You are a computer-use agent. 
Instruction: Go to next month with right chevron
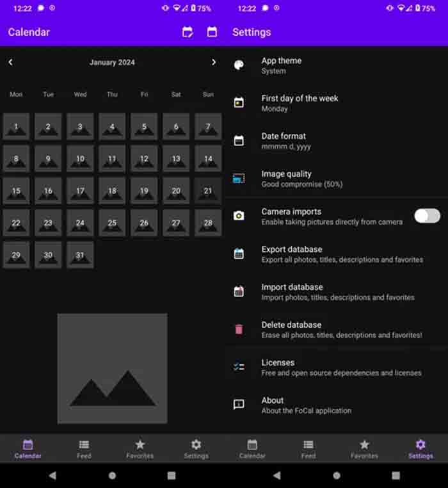[x=214, y=62]
